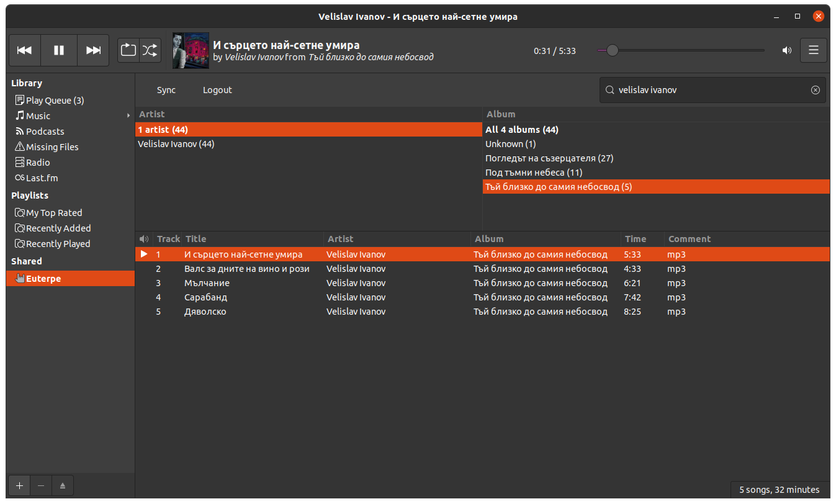Select track Сарабанд

[x=482, y=297]
